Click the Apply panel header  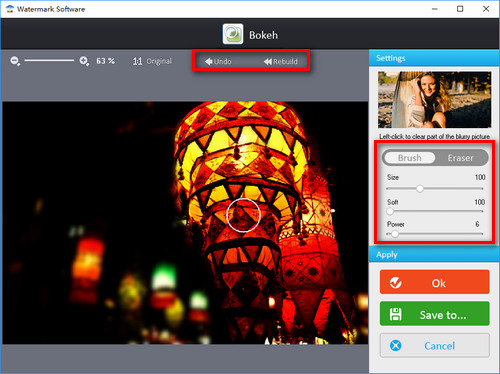434,255
